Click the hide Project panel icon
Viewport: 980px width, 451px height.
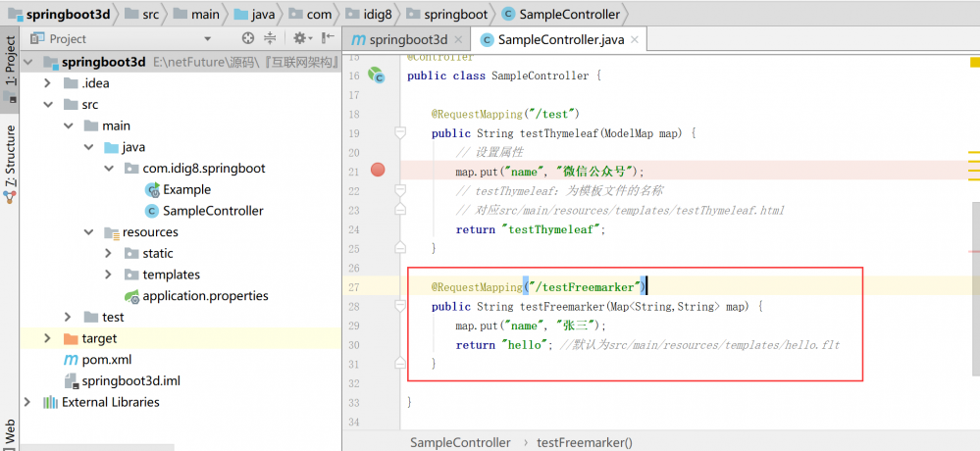click(328, 38)
